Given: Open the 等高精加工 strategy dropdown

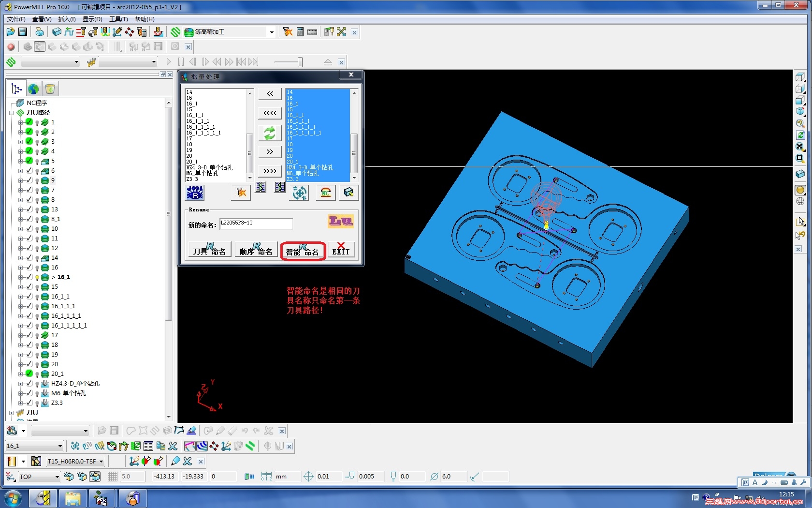Looking at the screenshot, I should tap(272, 32).
